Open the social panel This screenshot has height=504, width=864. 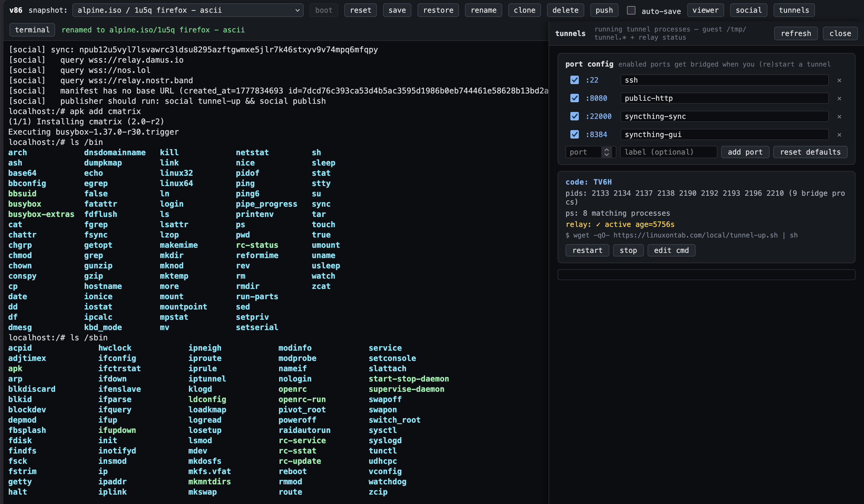[748, 10]
